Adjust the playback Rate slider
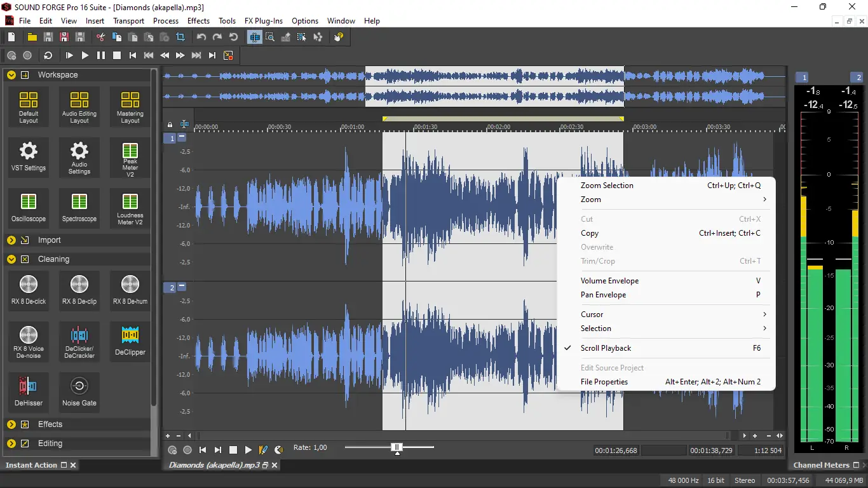 click(x=397, y=447)
